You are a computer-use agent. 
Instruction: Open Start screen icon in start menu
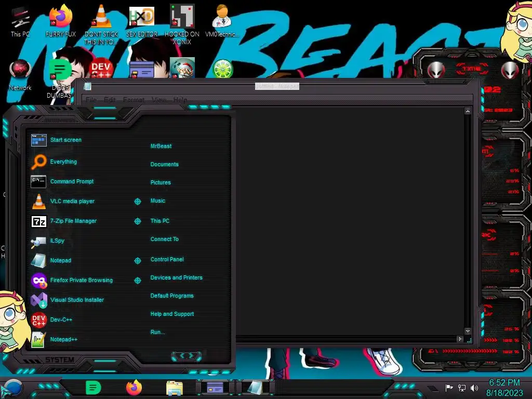[38, 140]
